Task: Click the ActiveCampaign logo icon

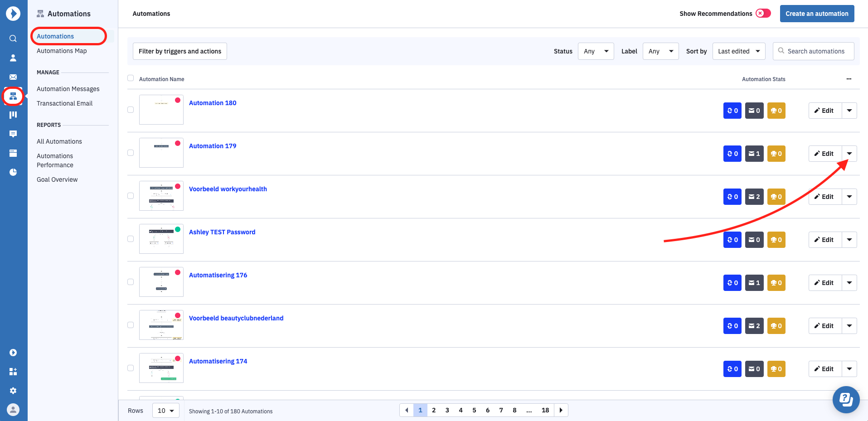Action: 13,14
